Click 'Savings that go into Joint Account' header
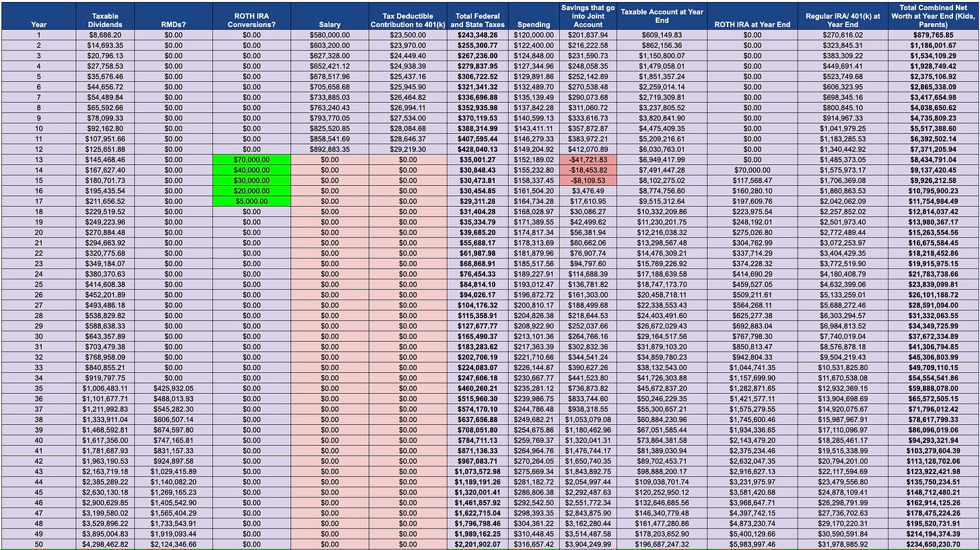 coord(588,16)
